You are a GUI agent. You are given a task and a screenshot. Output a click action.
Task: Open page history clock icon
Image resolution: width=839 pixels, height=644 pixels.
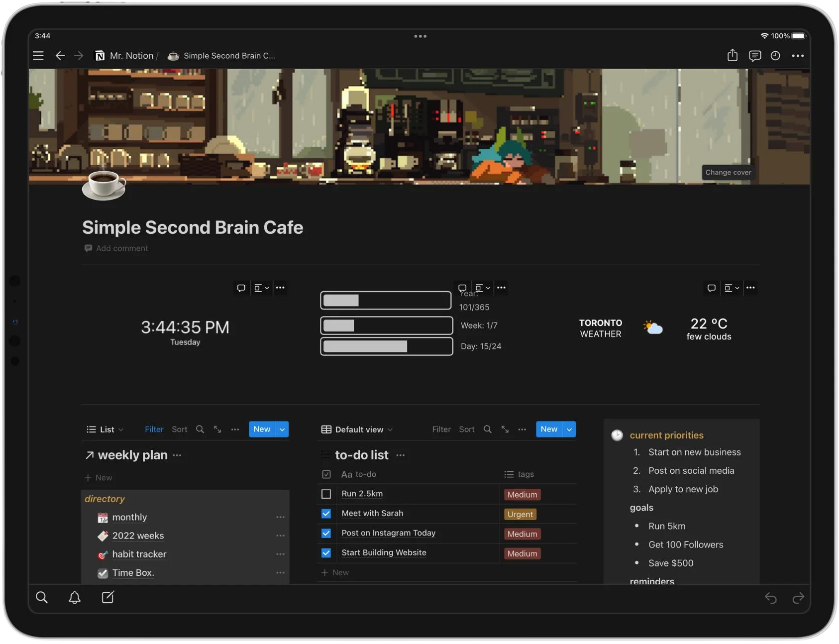coord(775,56)
